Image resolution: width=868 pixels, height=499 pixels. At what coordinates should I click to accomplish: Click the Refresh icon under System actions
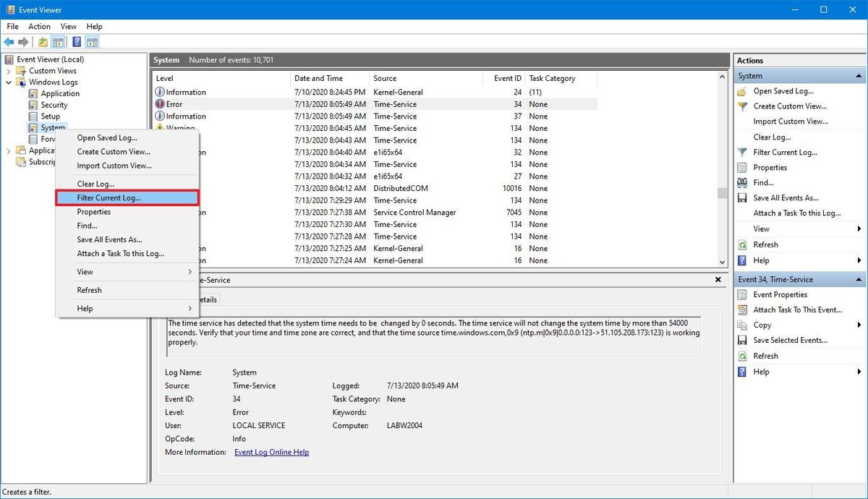click(x=741, y=244)
